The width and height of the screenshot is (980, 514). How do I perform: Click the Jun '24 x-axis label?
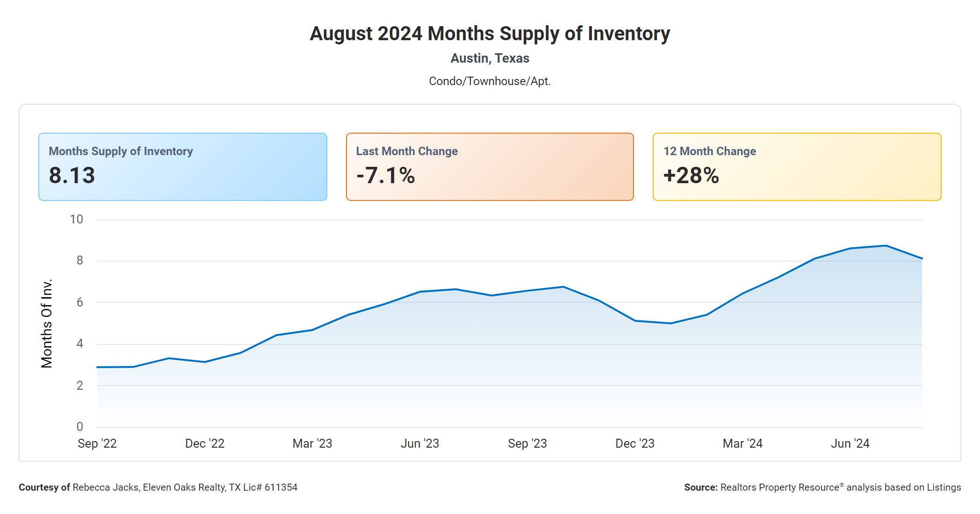tap(850, 443)
